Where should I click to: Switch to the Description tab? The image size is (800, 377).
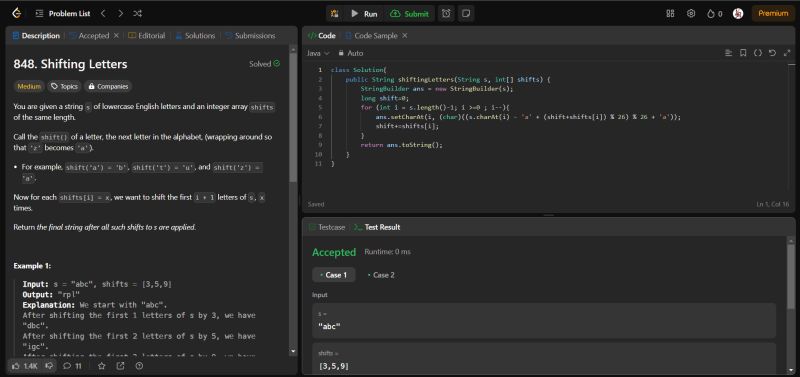point(36,36)
